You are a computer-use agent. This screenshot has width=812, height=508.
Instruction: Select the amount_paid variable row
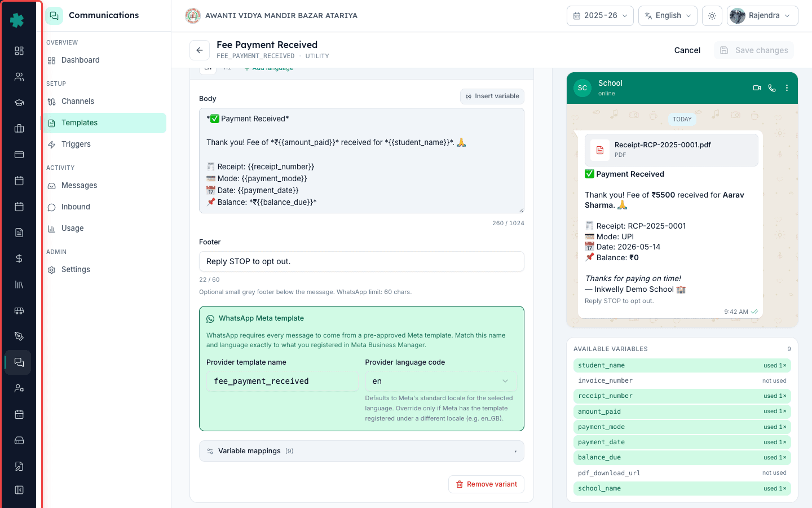point(682,411)
